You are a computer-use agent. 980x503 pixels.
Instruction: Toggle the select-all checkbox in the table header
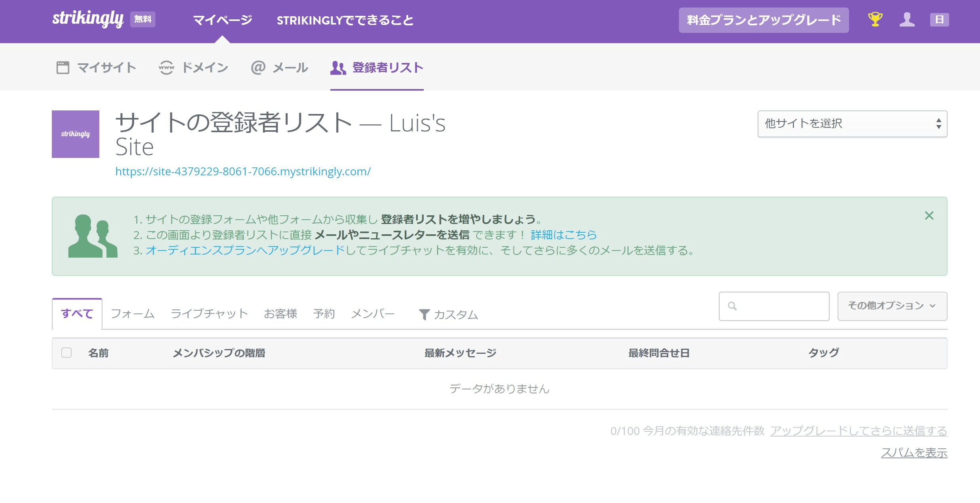click(x=66, y=353)
